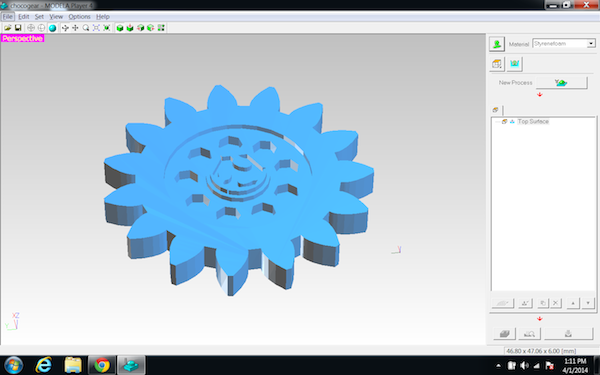Click the greyed edit process button
The height and width of the screenshot is (375, 600).
[x=502, y=303]
